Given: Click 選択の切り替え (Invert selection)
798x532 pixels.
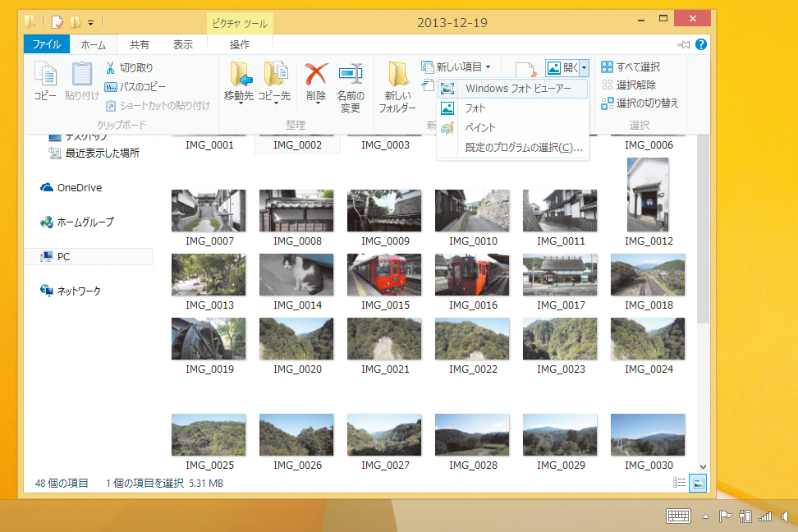Looking at the screenshot, I should tap(640, 103).
